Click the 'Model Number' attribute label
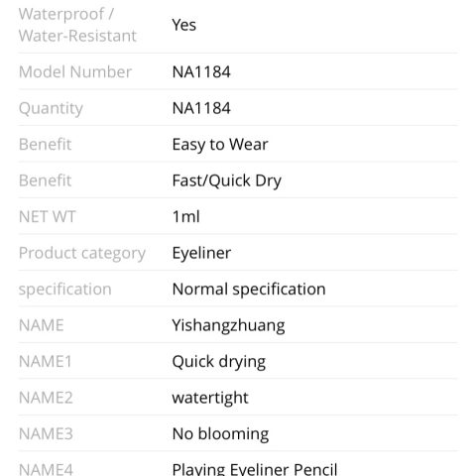This screenshot has height=476, width=476. [75, 71]
